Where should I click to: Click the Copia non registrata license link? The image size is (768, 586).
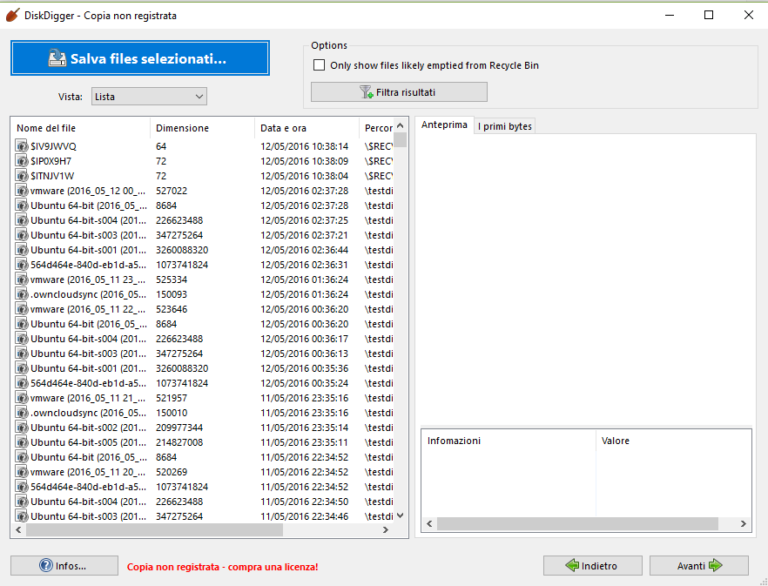tap(222, 567)
